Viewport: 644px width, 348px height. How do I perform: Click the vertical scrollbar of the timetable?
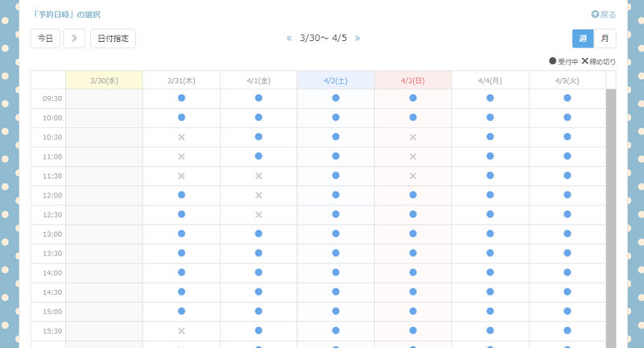point(610,217)
